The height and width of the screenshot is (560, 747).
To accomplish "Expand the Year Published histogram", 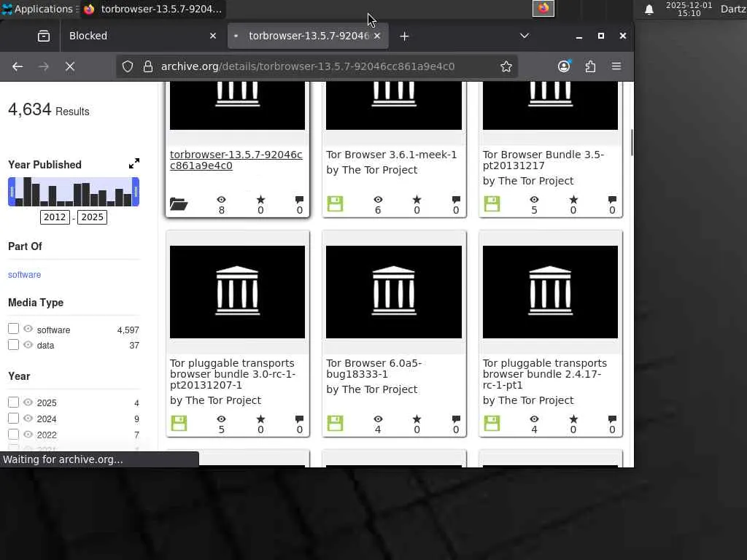I will pos(134,164).
